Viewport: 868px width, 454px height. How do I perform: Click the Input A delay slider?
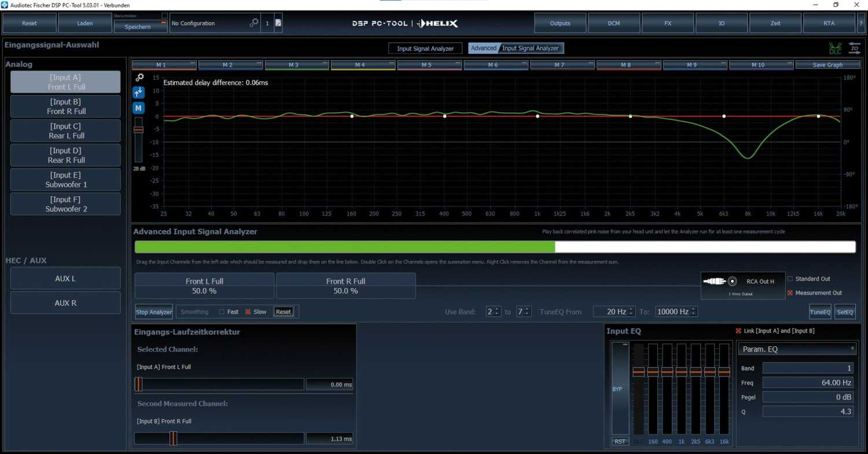point(219,384)
